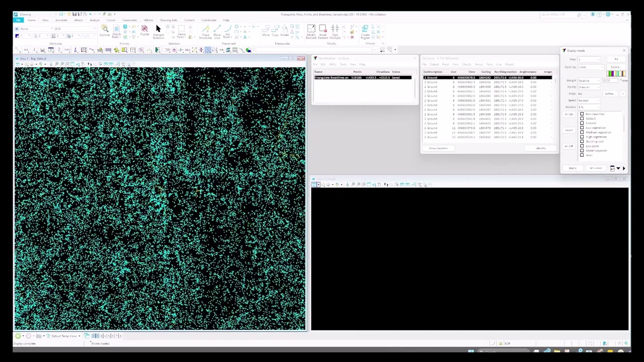Viewport: 644px width, 362px height.
Task: Open the View dropdown in Display mode
Action: pyautogui.click(x=589, y=59)
